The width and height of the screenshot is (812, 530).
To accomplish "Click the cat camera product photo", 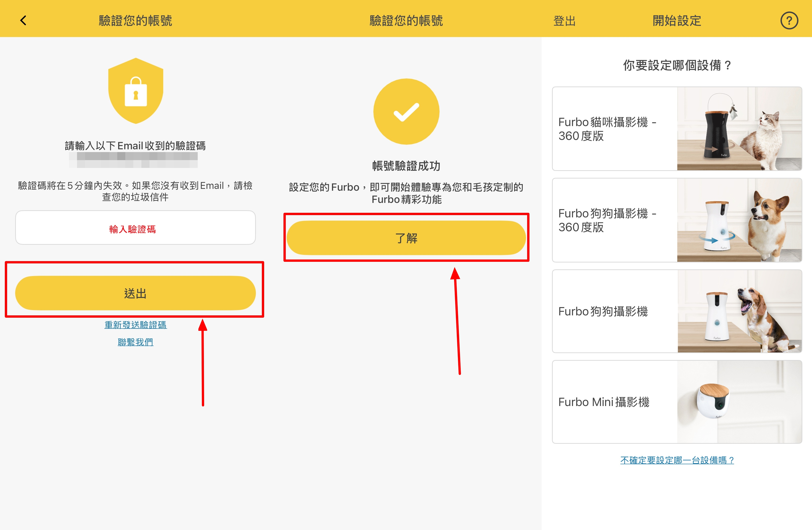I will click(x=739, y=129).
